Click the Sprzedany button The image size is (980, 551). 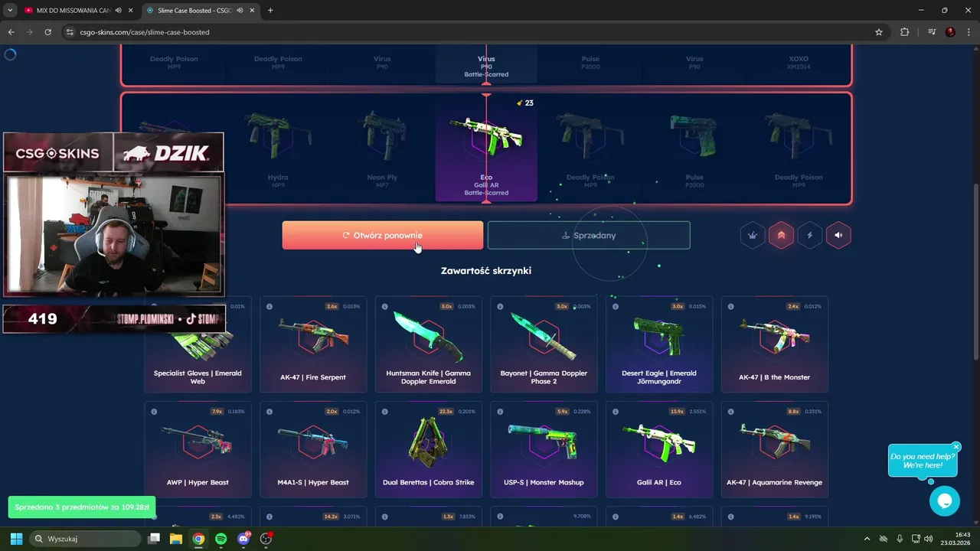click(589, 235)
